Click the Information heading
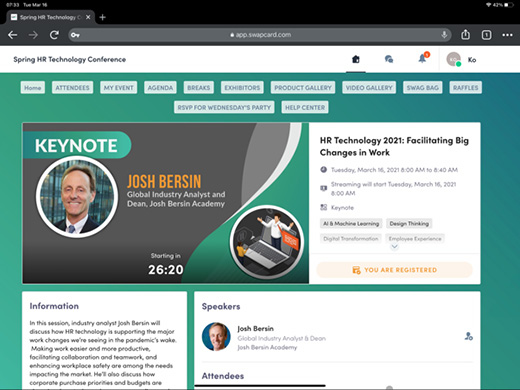This screenshot has height=390, width=520. pyautogui.click(x=54, y=306)
